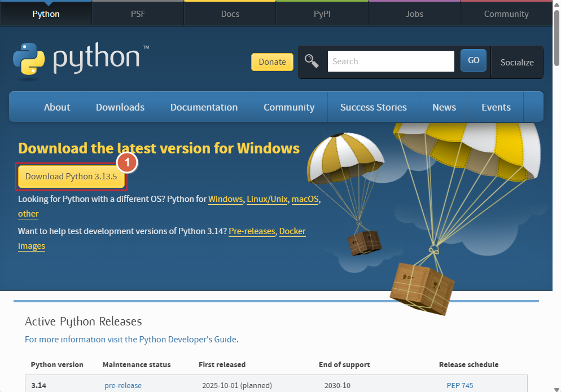Open the Community tab in top bar
Screen dimensions: 561x392
pyautogui.click(x=506, y=14)
